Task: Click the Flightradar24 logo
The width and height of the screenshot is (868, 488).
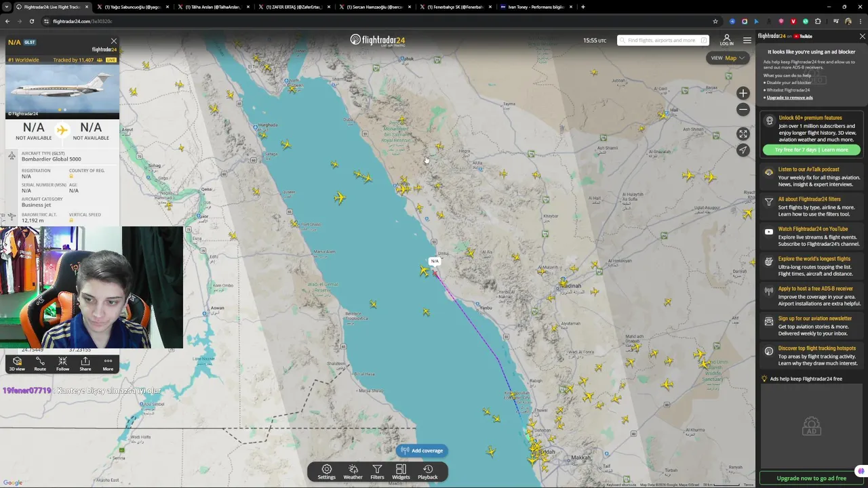Action: pos(378,41)
